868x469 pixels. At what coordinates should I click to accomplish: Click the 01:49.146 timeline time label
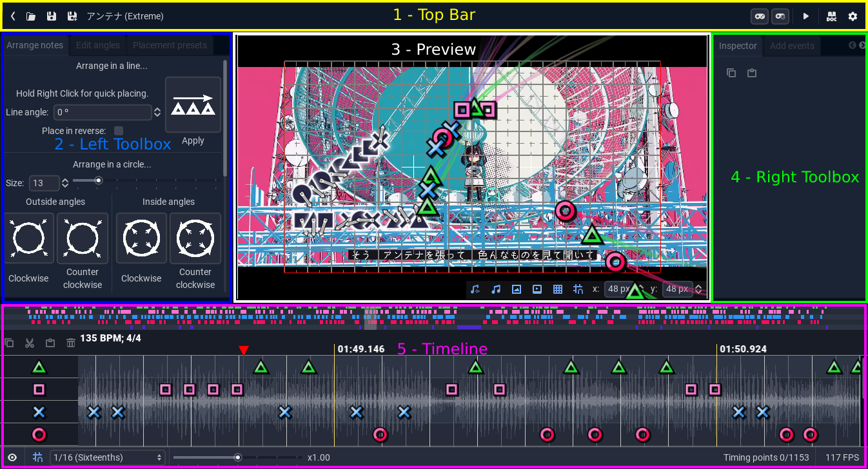361,349
